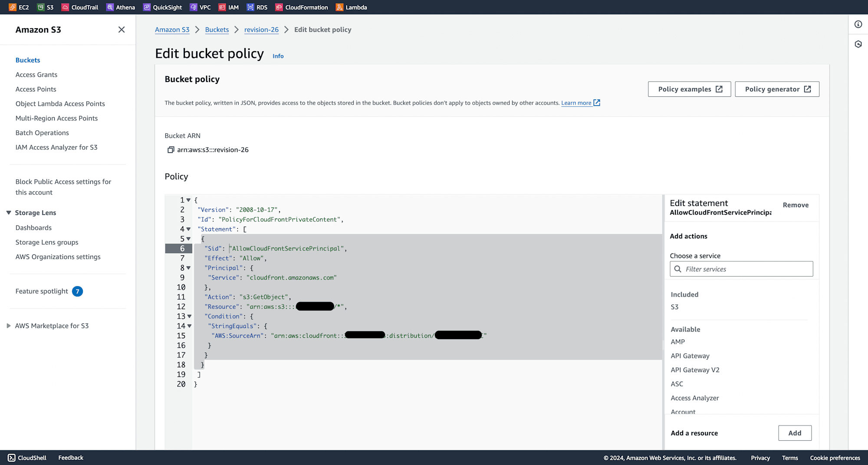Select API Gateway V2 service

695,370
